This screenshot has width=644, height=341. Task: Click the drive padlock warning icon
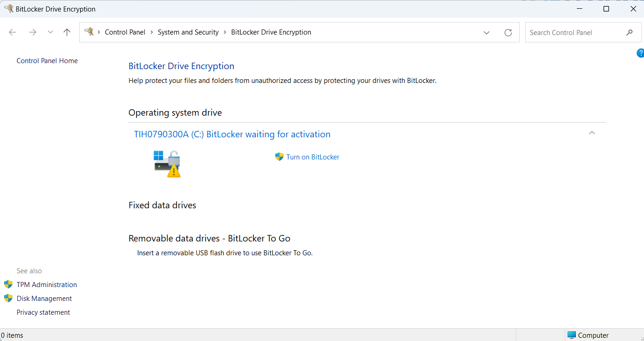[167, 164]
